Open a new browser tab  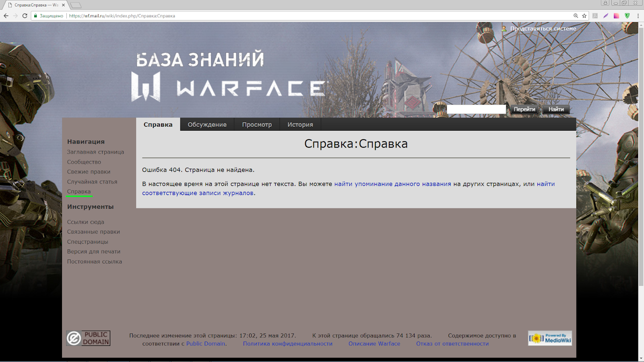coord(76,5)
